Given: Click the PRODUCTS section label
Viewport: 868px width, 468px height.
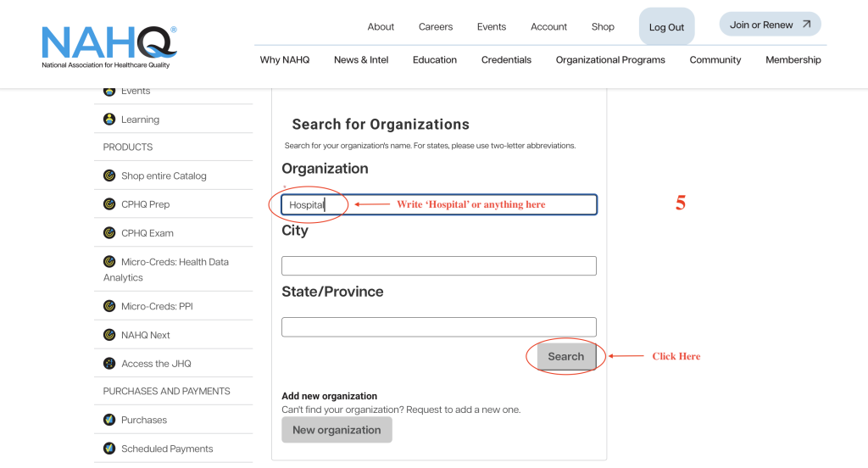Looking at the screenshot, I should pyautogui.click(x=128, y=147).
